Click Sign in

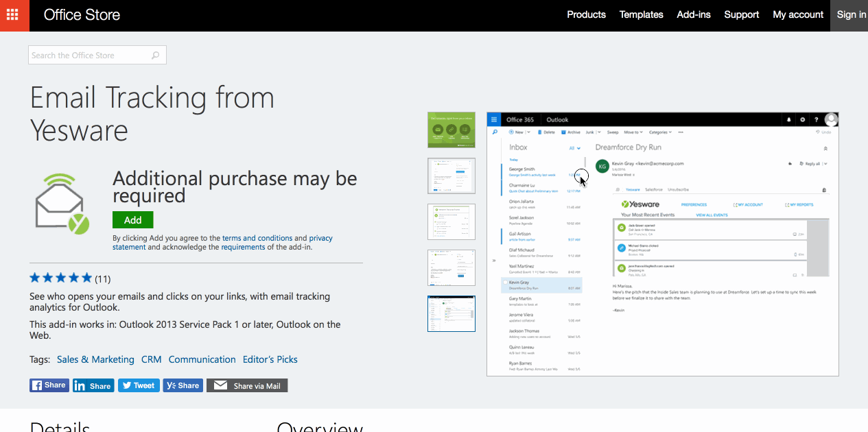point(851,14)
